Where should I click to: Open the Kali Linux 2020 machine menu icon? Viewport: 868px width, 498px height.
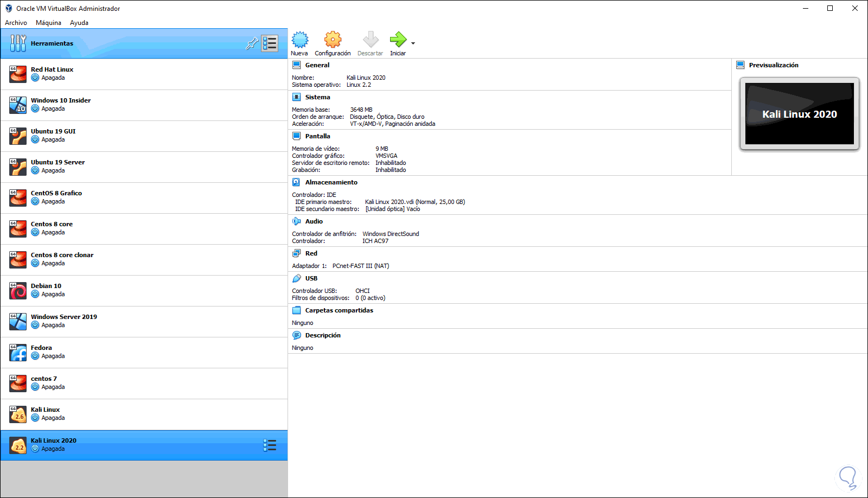coord(270,445)
